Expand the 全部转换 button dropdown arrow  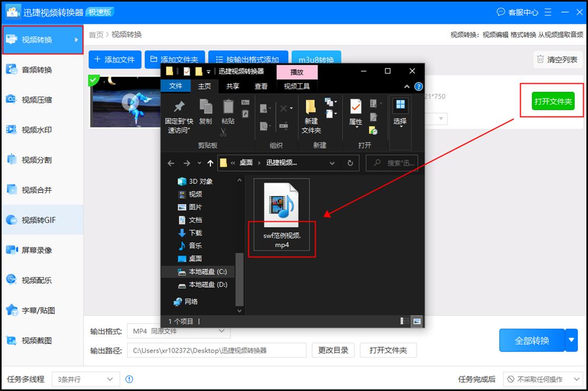tap(571, 340)
